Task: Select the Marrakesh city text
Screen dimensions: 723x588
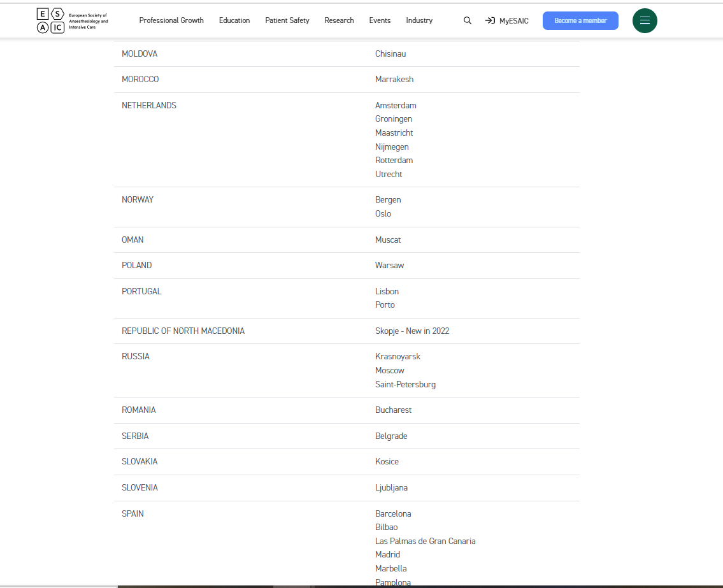Action: point(394,80)
